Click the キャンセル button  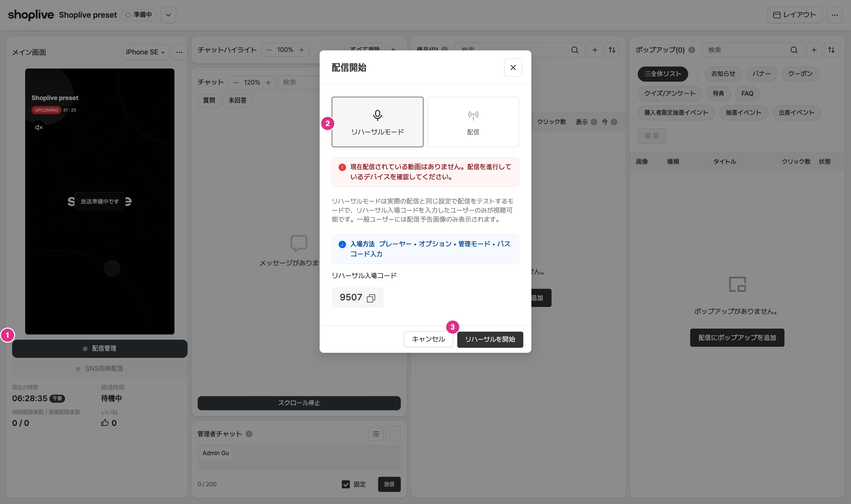428,339
